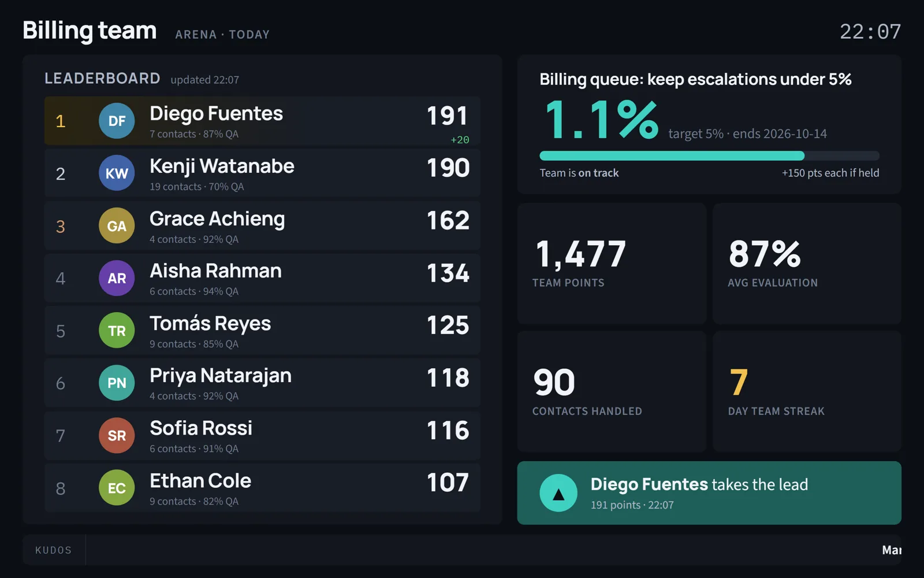Viewport: 924px width, 578px height.
Task: Select Tomás Reyes' TR avatar
Action: (117, 330)
